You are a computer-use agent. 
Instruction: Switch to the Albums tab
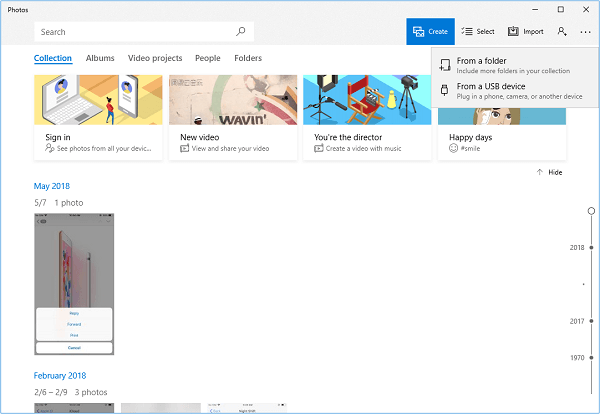100,59
